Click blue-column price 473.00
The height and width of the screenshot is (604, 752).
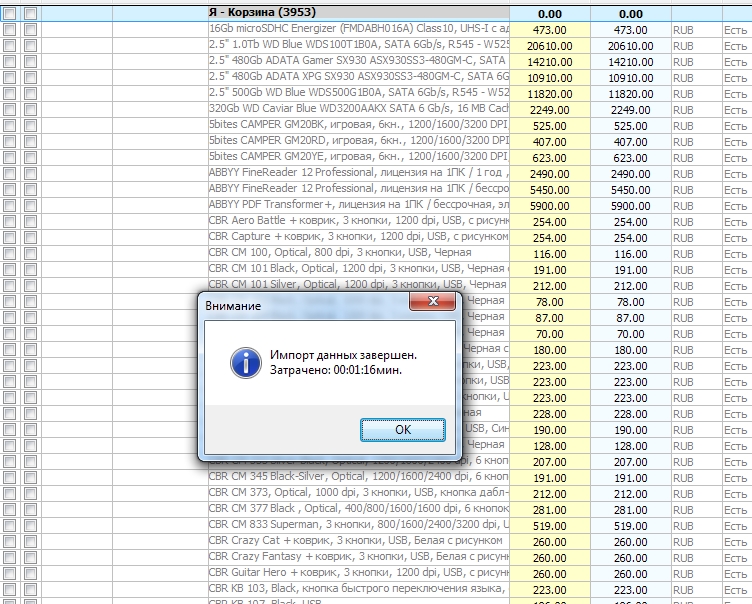[631, 30]
